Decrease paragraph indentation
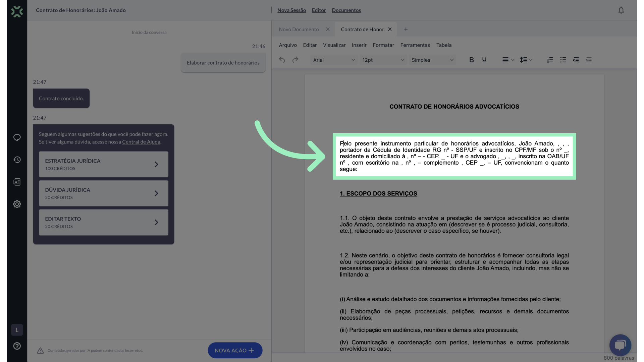The image size is (644, 362). pyautogui.click(x=589, y=60)
